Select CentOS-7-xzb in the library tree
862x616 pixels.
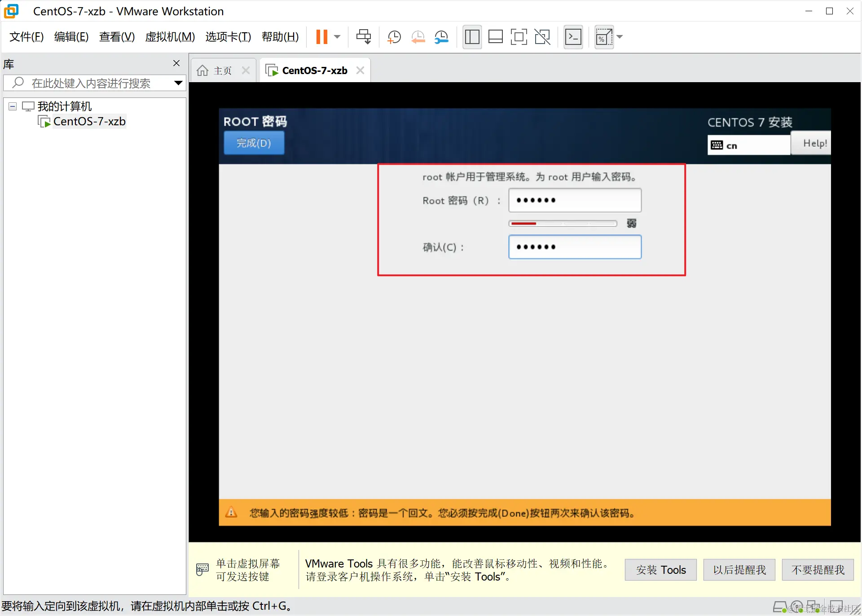click(x=89, y=121)
